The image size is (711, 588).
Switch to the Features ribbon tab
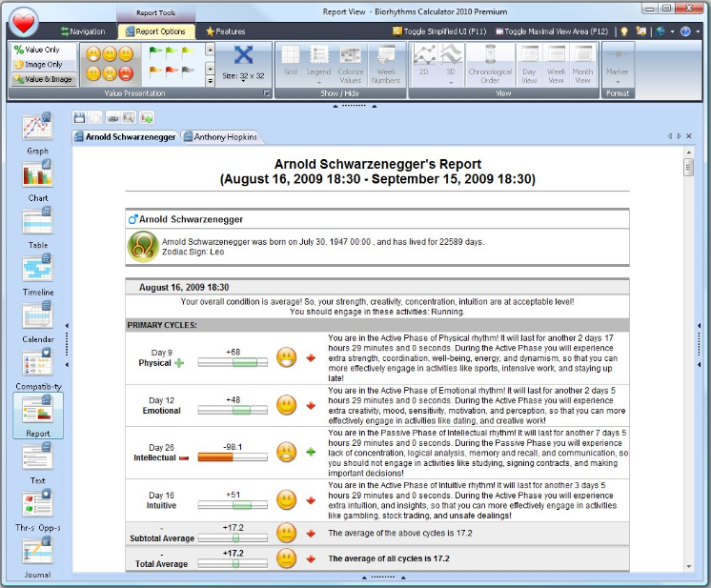225,31
